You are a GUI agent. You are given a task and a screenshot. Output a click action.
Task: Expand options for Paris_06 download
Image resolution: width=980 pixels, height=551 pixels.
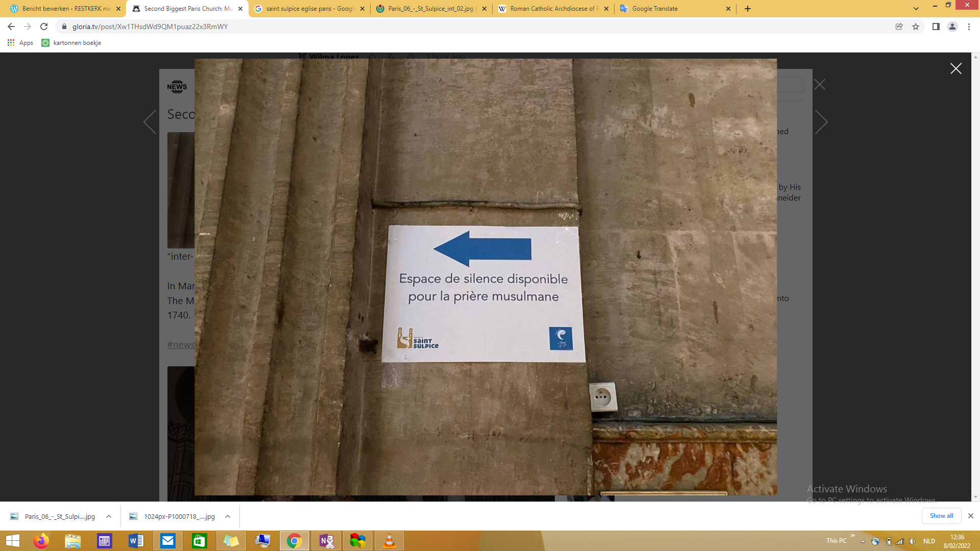coord(109,516)
